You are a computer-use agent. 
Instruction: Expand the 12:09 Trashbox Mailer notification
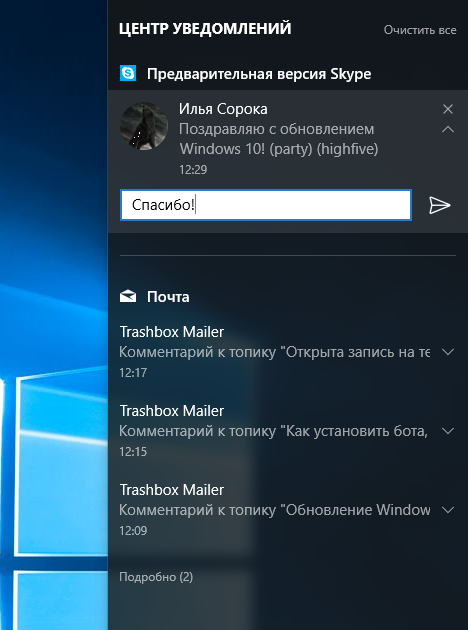[448, 510]
